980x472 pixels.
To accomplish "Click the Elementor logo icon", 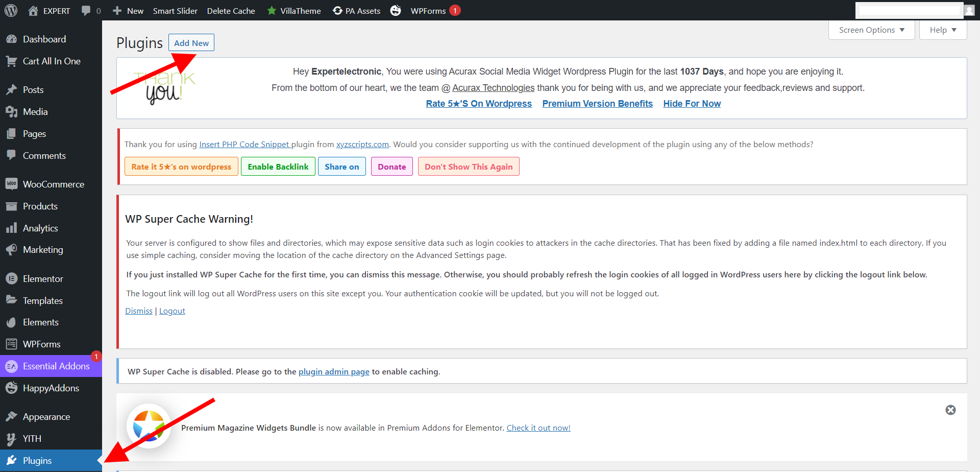I will (11, 279).
